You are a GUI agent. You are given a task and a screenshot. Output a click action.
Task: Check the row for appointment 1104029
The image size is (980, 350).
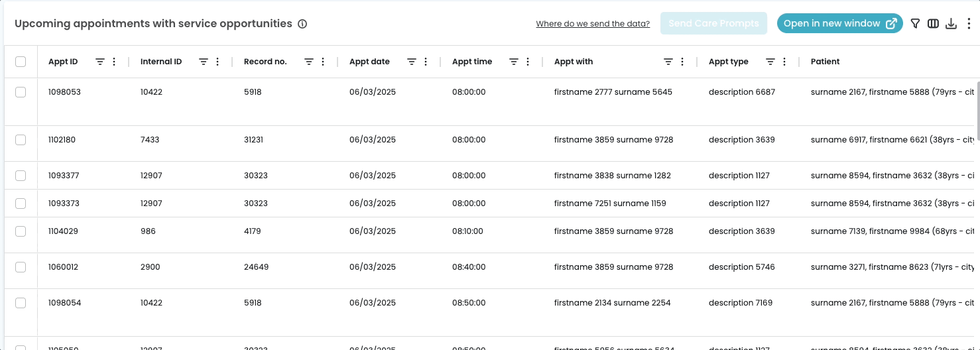pos(21,231)
